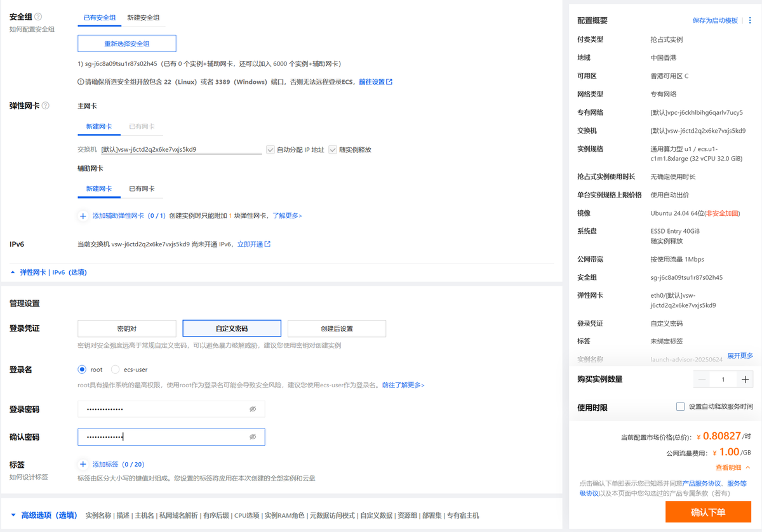Decrease the purchase instance quantity
762x532 pixels.
[702, 380]
